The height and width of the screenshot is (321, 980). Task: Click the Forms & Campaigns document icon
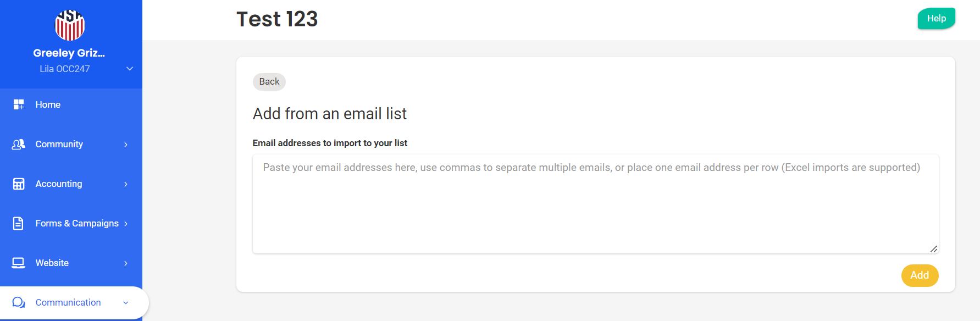coord(19,223)
